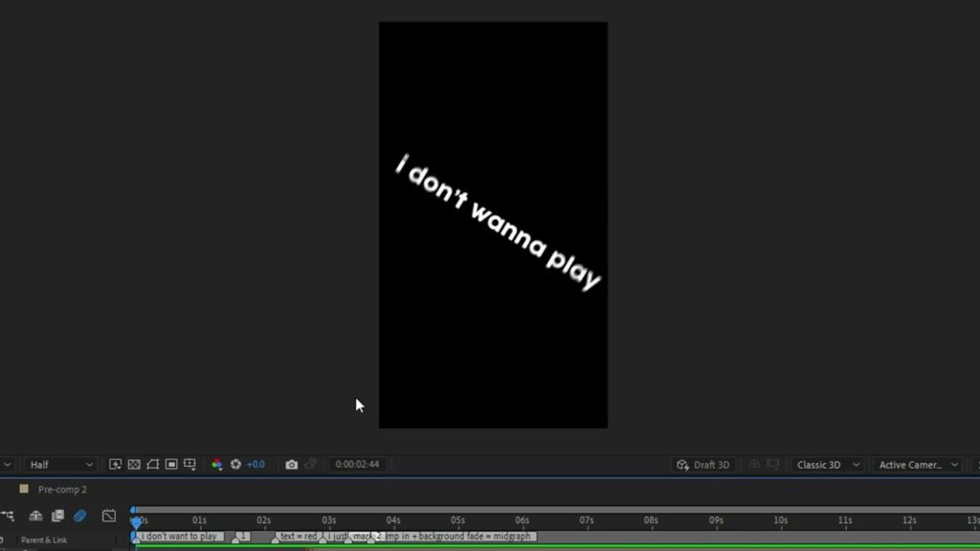The width and height of the screenshot is (980, 551).
Task: Toggle the transparency grid
Action: pyautogui.click(x=134, y=465)
